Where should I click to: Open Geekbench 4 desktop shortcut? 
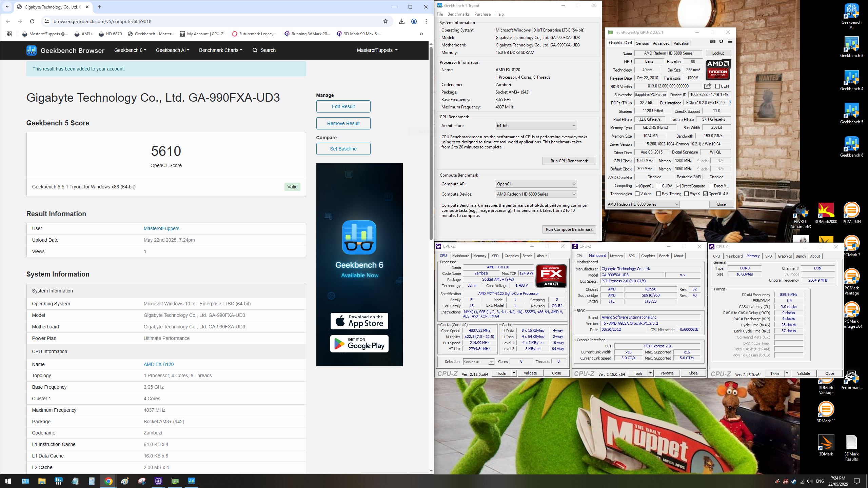(x=851, y=80)
